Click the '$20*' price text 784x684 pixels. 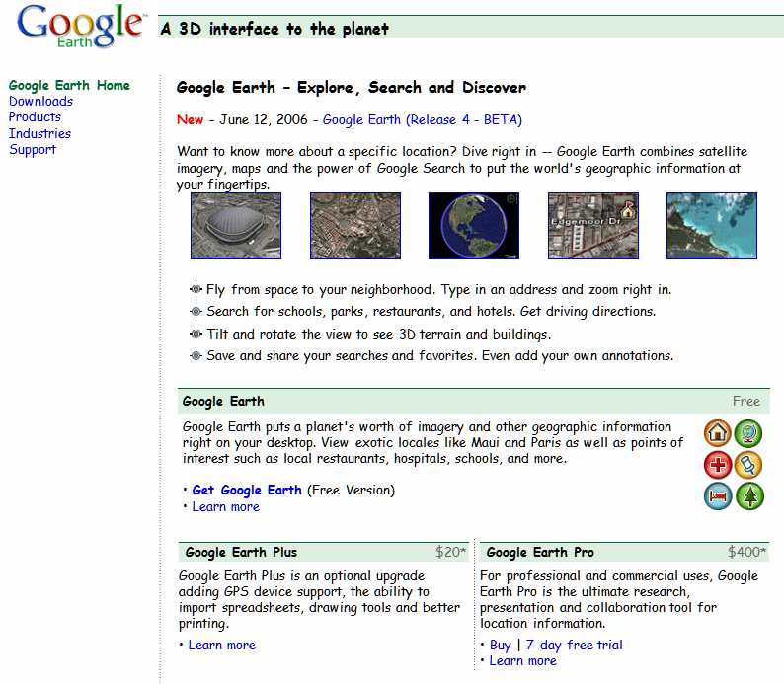coord(451,552)
